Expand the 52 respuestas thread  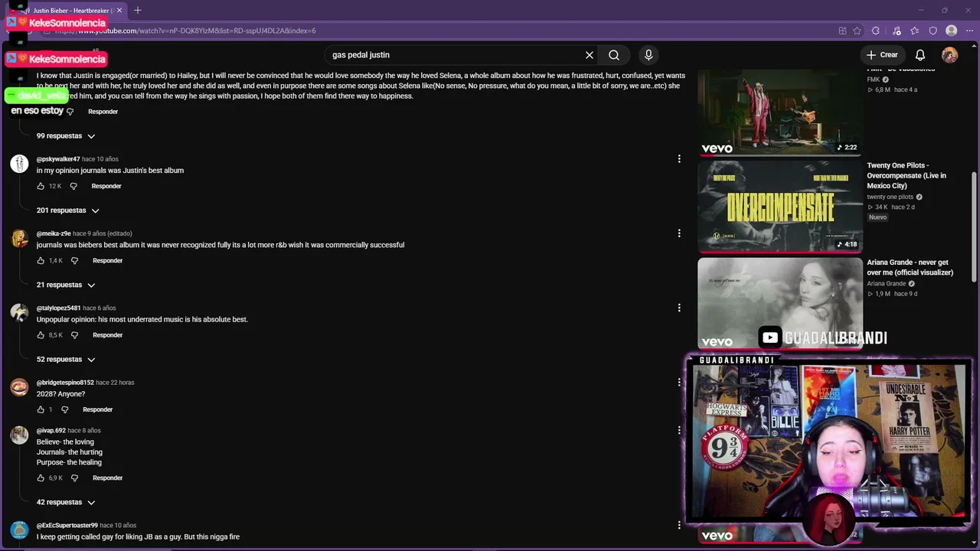(x=66, y=360)
